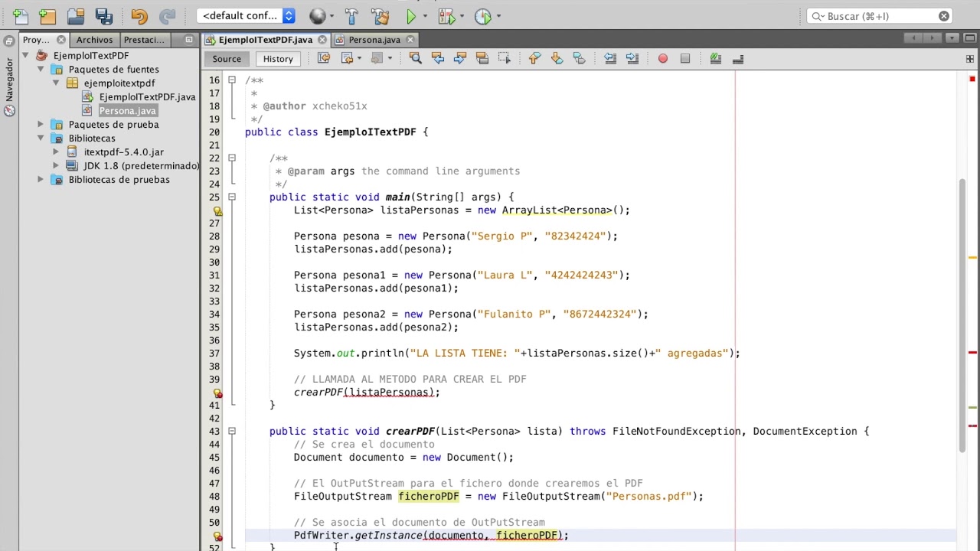Click the Redo arrow icon
The width and height of the screenshot is (980, 551).
coord(167,16)
